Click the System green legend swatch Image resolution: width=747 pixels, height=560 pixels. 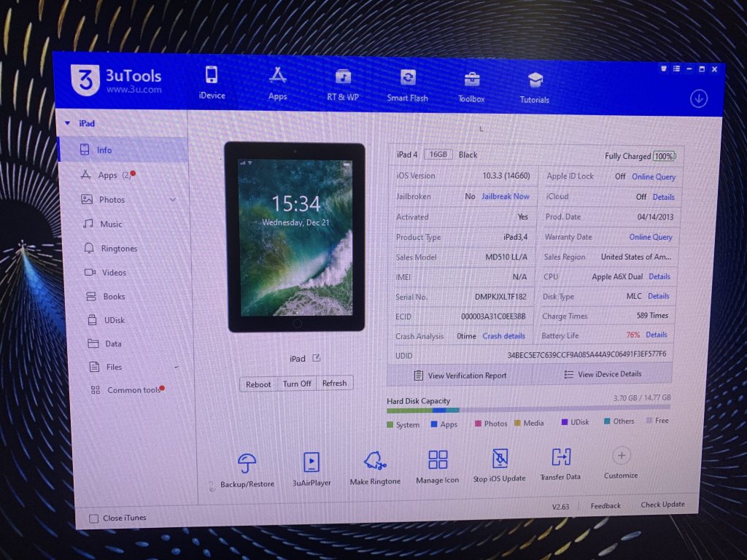click(390, 424)
